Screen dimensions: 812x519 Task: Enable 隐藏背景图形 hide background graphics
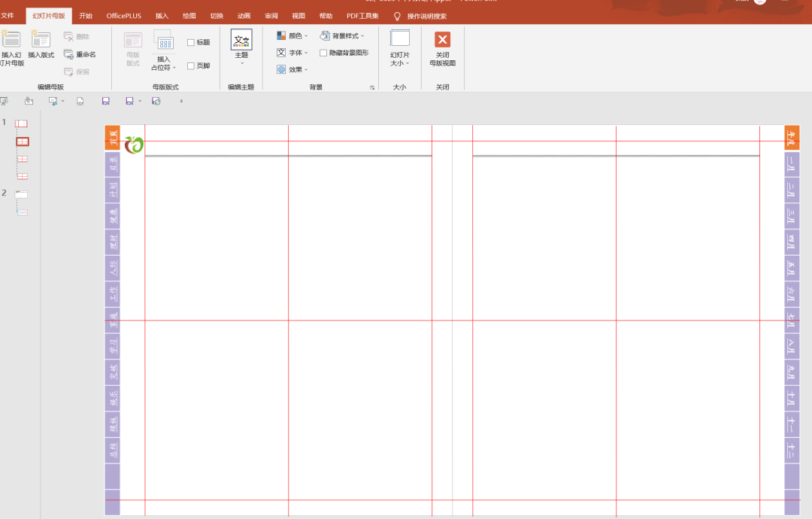coord(323,53)
